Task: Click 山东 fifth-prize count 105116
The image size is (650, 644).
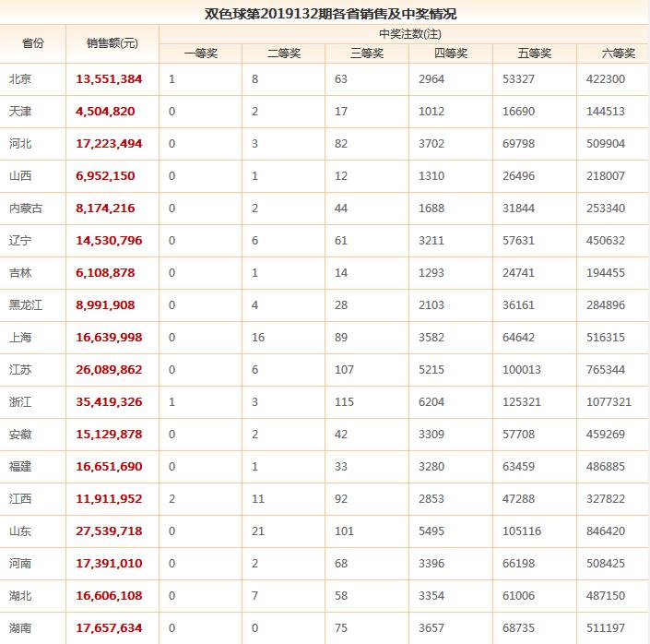Action: pos(522,531)
